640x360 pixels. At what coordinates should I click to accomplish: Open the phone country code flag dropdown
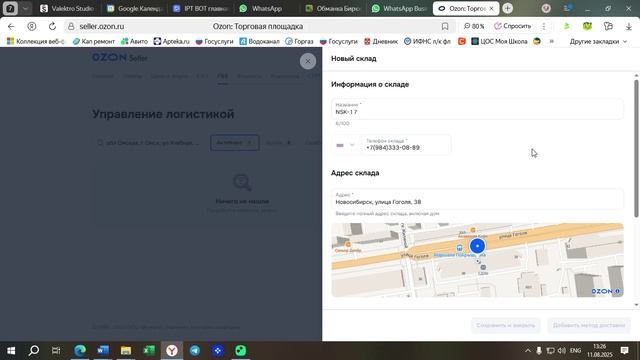[345, 145]
